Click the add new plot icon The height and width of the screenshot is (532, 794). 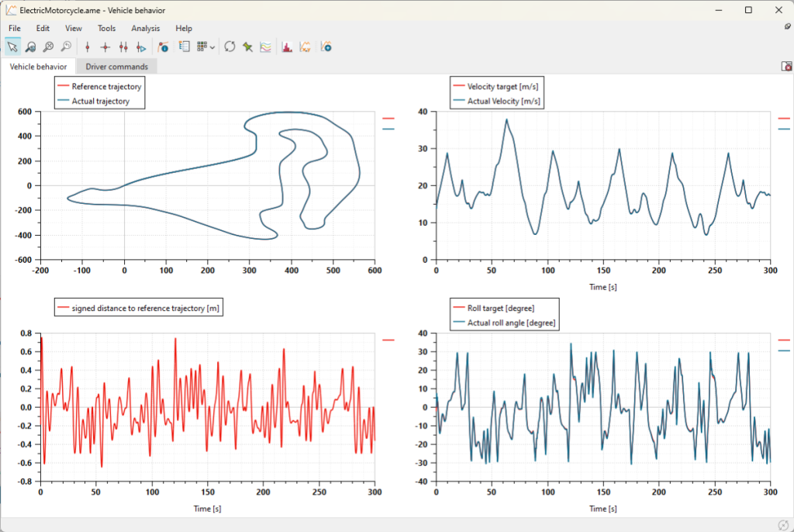coord(326,47)
